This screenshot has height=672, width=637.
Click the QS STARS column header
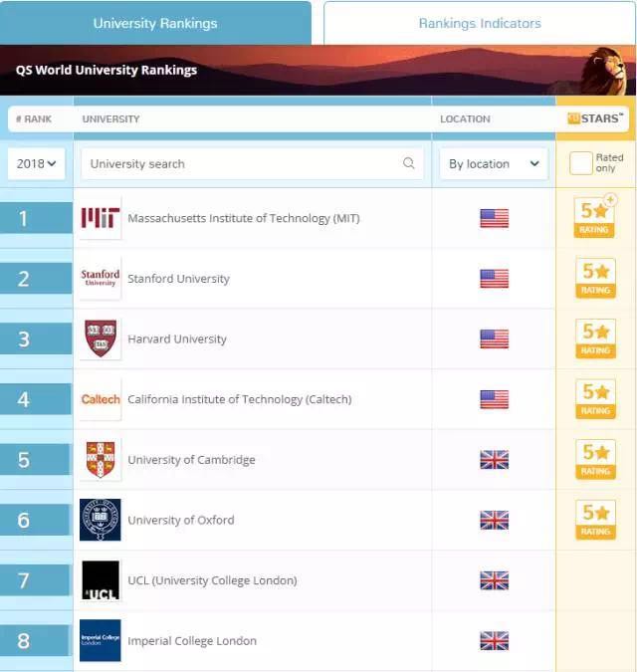coord(595,118)
